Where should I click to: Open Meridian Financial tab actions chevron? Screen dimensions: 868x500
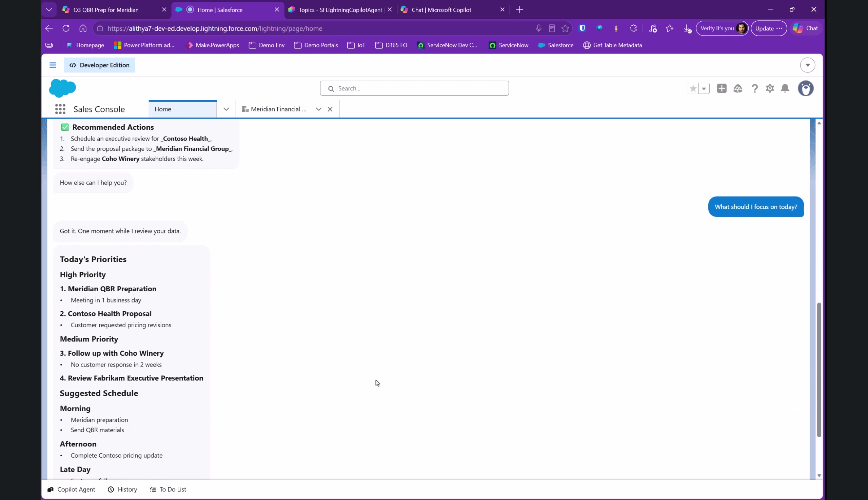pos(318,109)
